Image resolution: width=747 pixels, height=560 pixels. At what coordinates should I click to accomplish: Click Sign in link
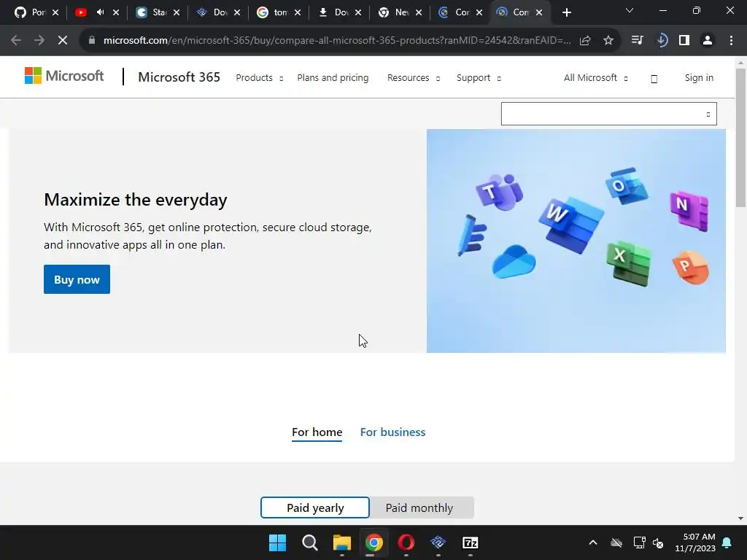pyautogui.click(x=699, y=77)
